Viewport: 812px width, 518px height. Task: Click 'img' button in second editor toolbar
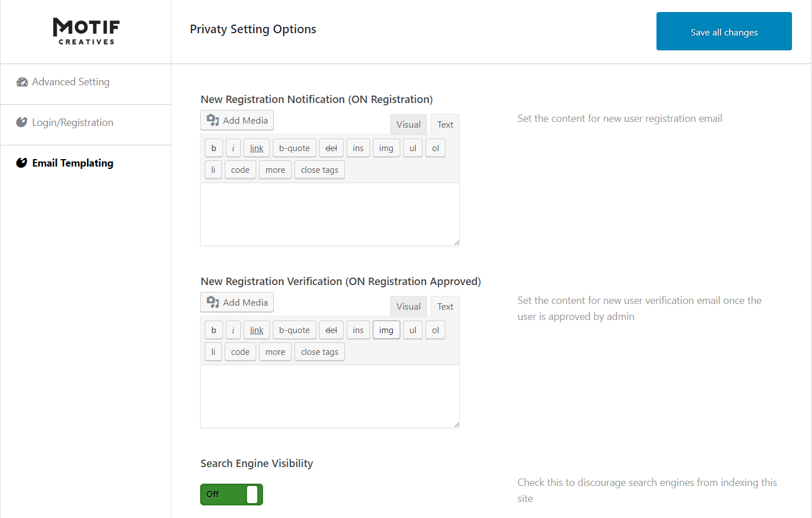coord(386,330)
